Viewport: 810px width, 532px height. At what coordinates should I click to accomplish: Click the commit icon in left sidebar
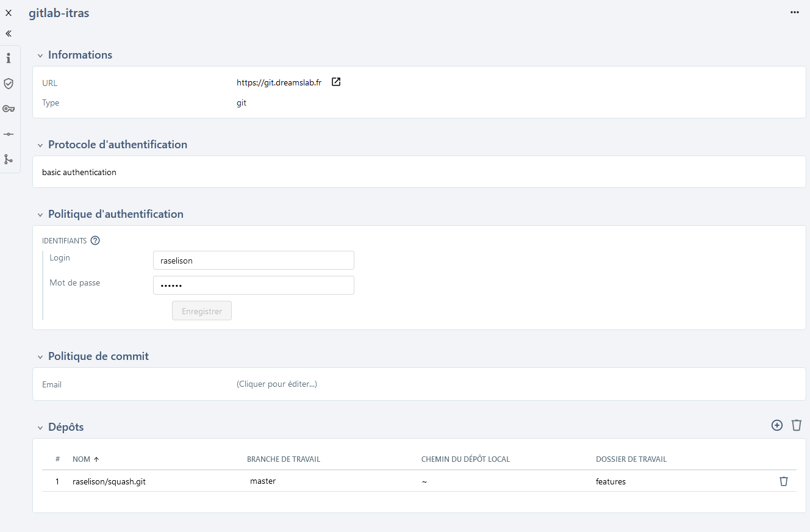9,134
